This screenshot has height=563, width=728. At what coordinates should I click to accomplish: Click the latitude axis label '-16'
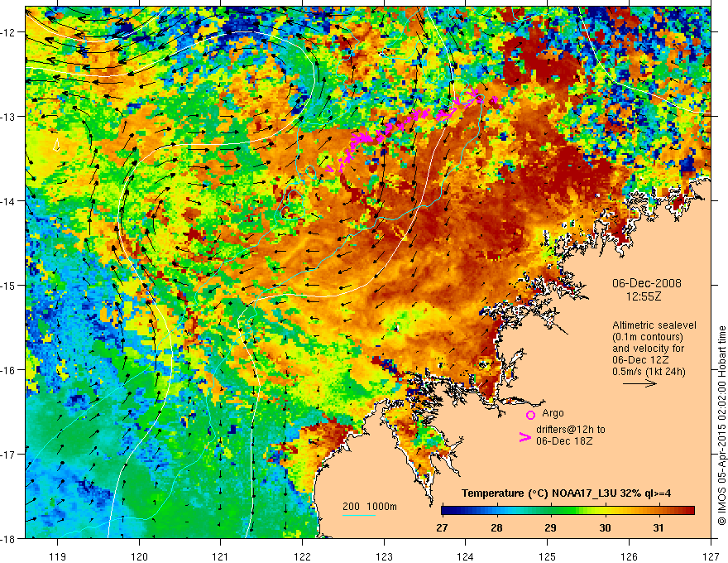point(8,370)
